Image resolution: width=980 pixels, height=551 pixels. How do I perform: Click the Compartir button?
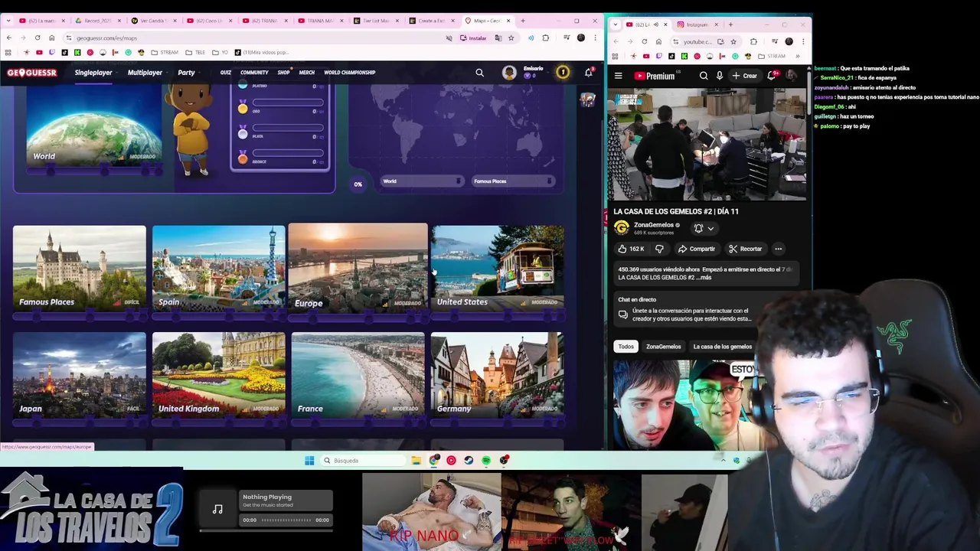click(x=697, y=249)
